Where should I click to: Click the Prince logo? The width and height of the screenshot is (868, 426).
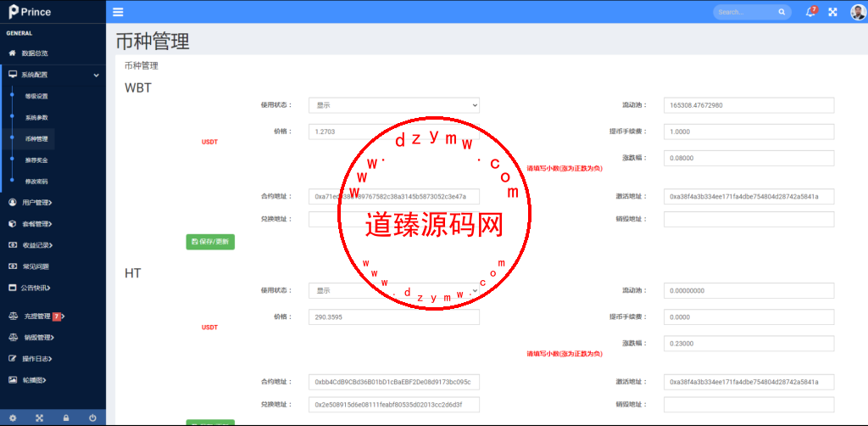tap(30, 12)
